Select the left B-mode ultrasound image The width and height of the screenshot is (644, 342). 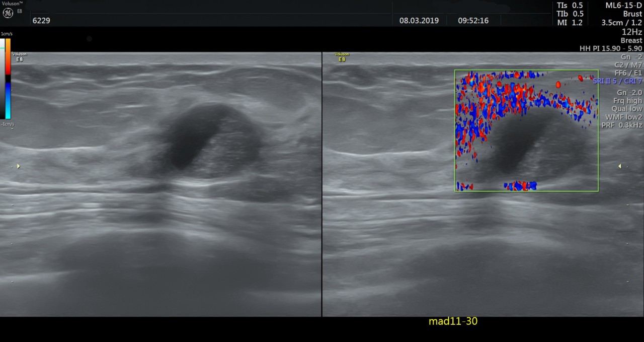tap(160, 184)
